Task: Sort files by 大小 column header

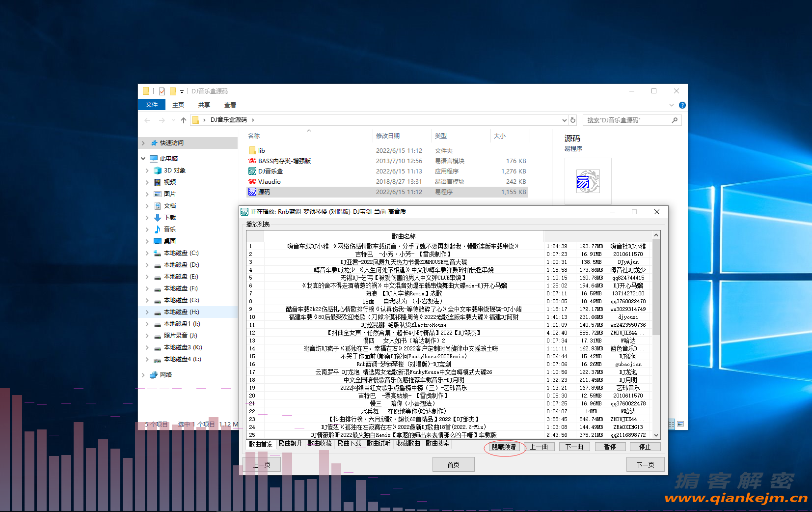Action: pyautogui.click(x=510, y=136)
